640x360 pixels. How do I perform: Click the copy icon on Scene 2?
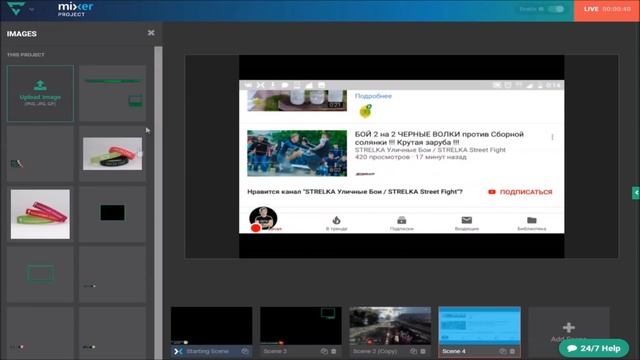324,351
